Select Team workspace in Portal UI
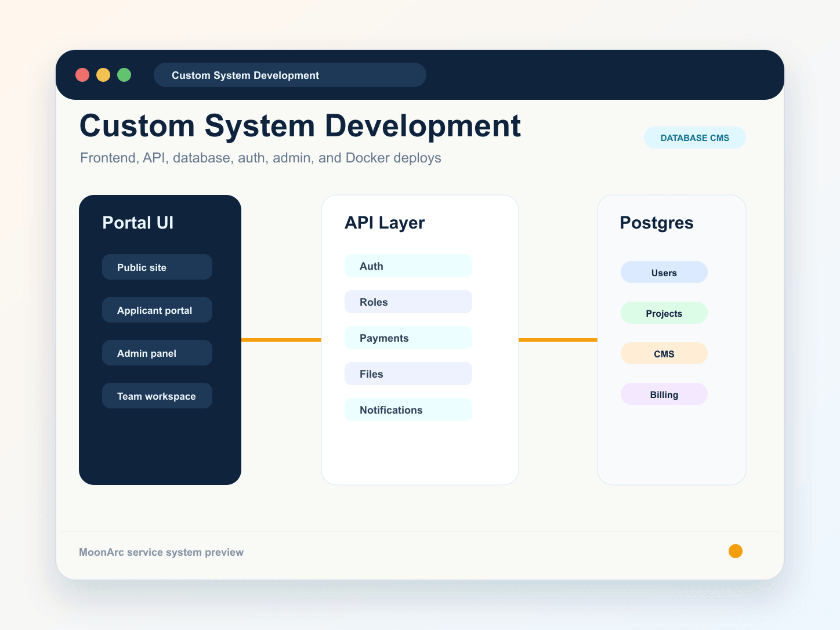The image size is (840, 630). [157, 396]
